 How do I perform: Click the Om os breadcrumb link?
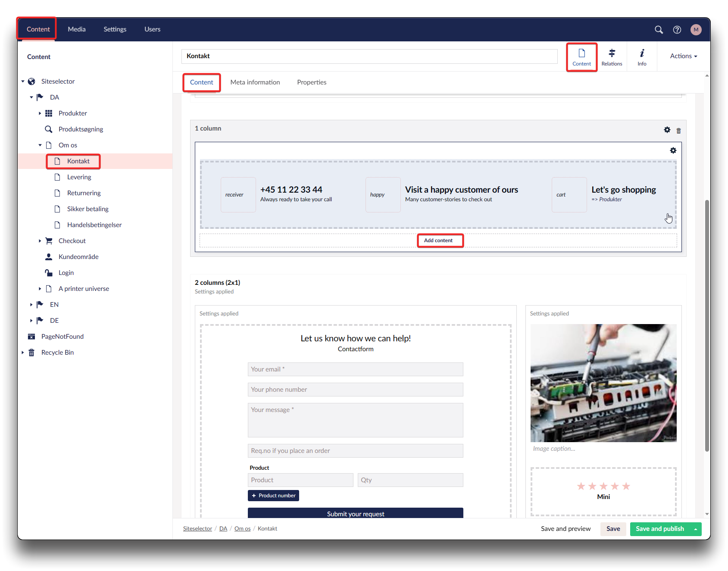point(242,529)
